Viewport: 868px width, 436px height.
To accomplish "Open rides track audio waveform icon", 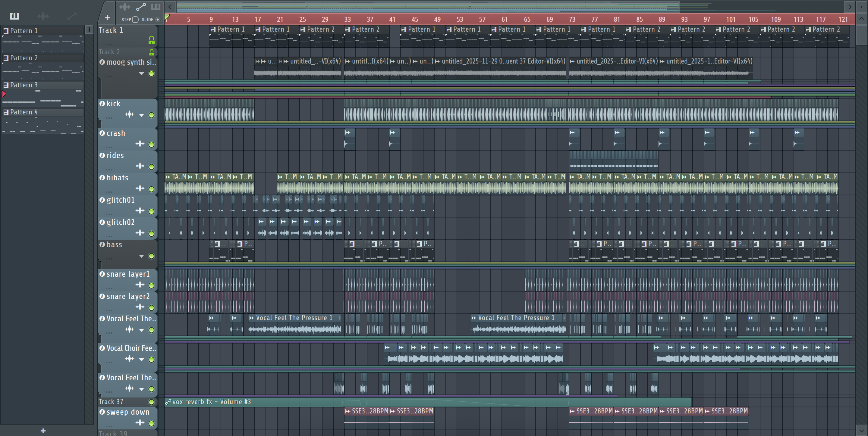I will tap(140, 166).
